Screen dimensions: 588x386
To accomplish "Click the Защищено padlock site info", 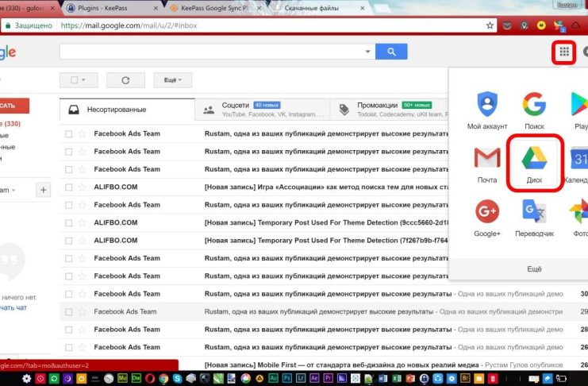I will pyautogui.click(x=29, y=25).
